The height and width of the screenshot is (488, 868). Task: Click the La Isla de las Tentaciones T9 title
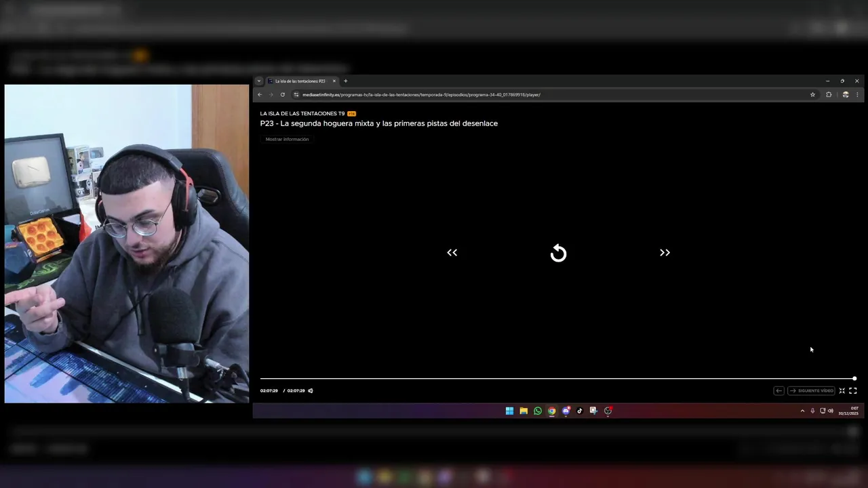click(x=302, y=113)
